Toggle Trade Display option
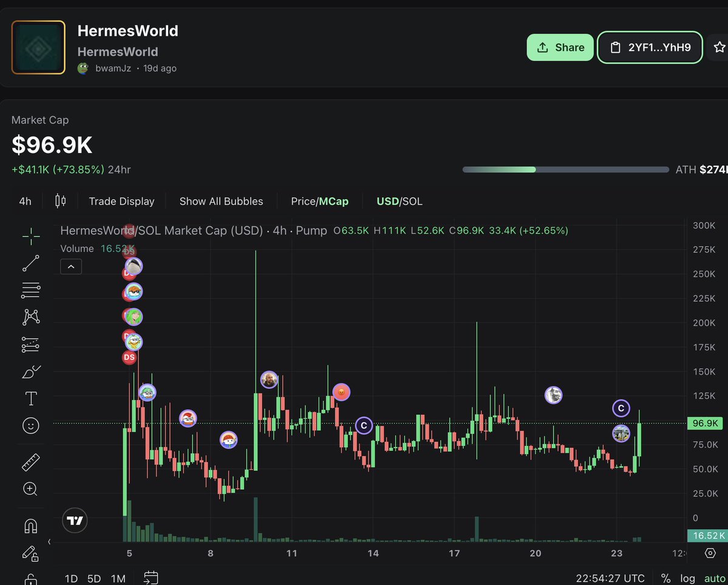 (x=121, y=201)
